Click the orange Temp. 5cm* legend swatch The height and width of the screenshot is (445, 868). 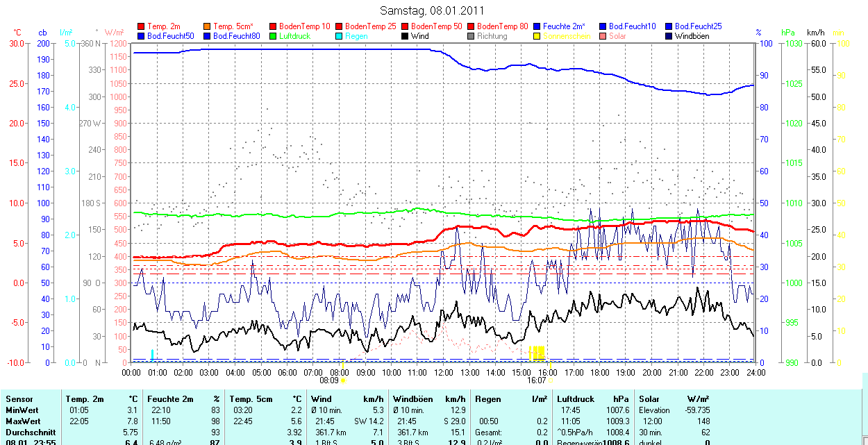coord(208,26)
